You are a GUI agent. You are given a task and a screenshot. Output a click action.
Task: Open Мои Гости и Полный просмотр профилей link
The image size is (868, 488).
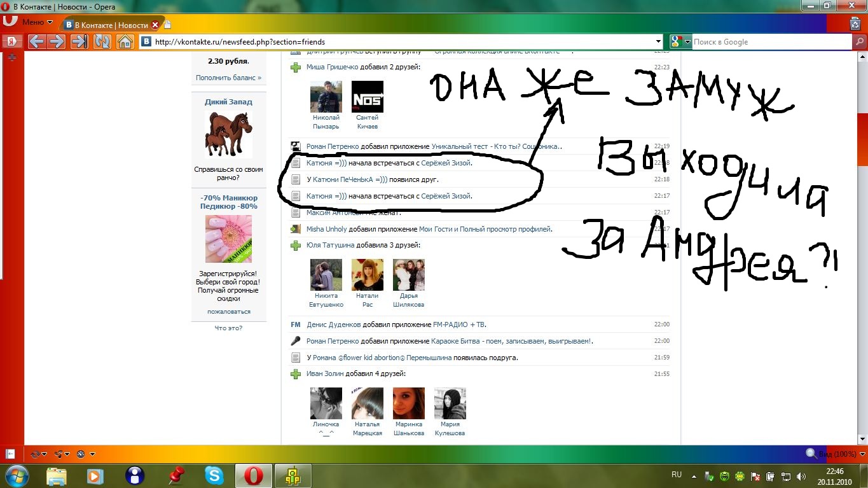[485, 229]
